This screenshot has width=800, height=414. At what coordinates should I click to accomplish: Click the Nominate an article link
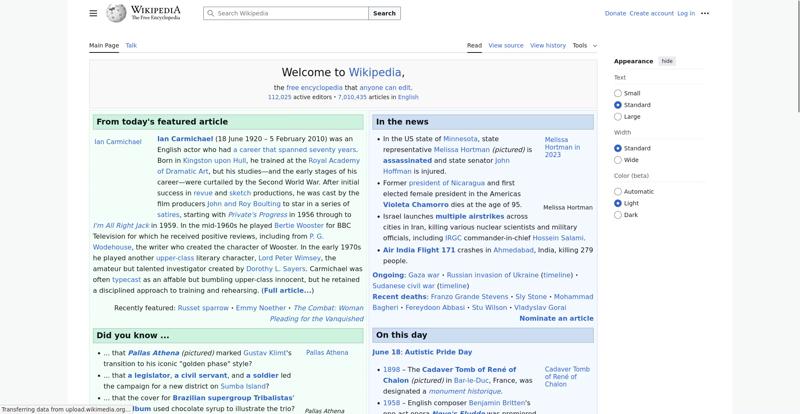[x=556, y=318]
